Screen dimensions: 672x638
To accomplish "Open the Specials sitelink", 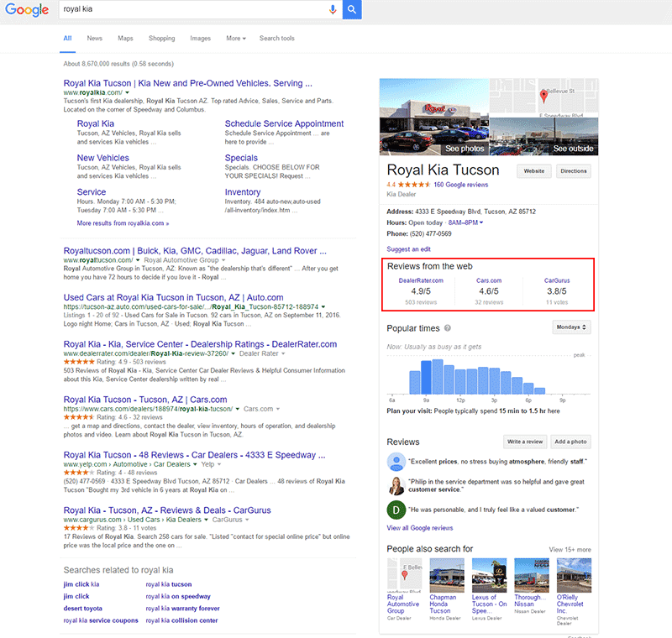I will 241,158.
